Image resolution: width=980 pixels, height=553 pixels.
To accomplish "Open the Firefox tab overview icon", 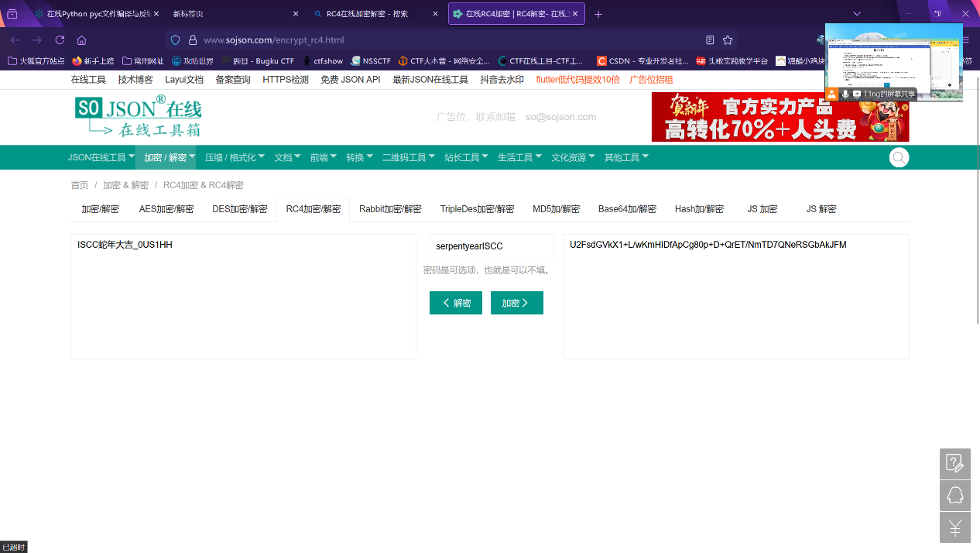I will [x=12, y=14].
